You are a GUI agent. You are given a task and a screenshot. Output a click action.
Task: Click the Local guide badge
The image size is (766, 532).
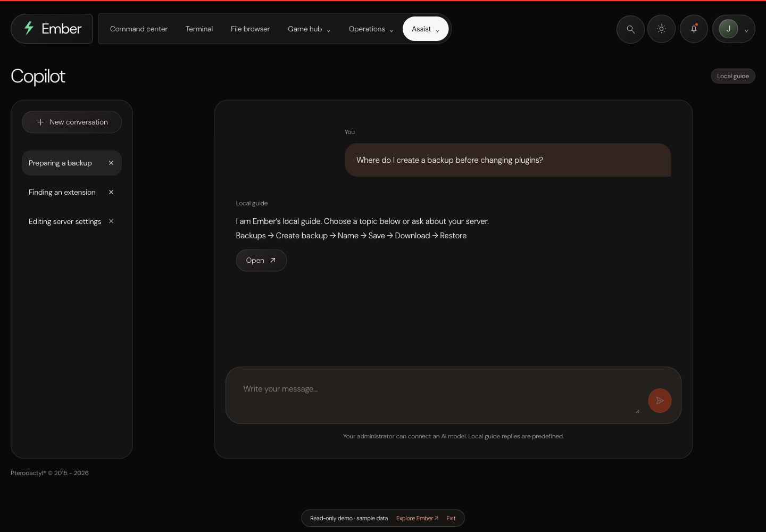pyautogui.click(x=733, y=76)
